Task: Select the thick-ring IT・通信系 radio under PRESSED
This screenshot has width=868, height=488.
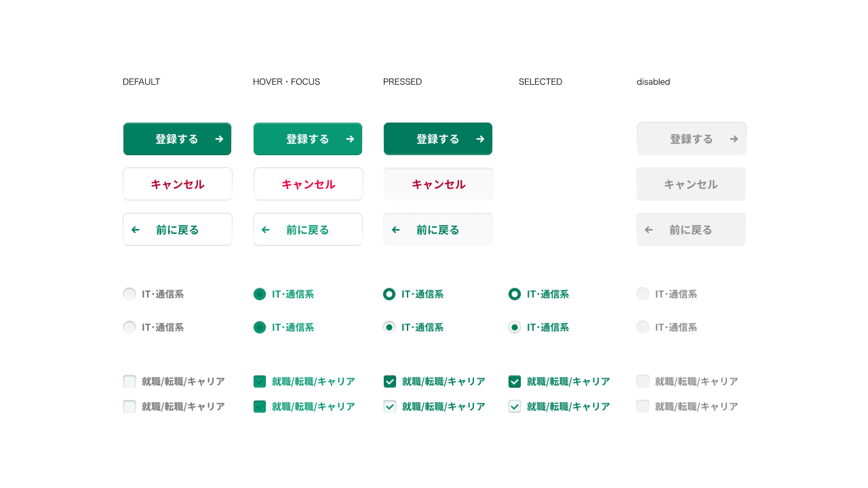Action: (389, 294)
